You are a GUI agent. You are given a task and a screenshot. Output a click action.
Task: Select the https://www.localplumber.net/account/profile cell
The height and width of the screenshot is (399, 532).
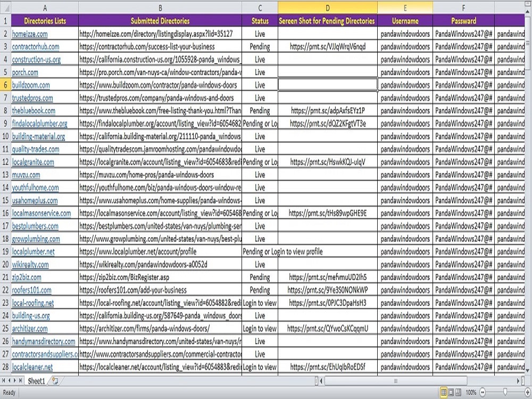point(160,252)
